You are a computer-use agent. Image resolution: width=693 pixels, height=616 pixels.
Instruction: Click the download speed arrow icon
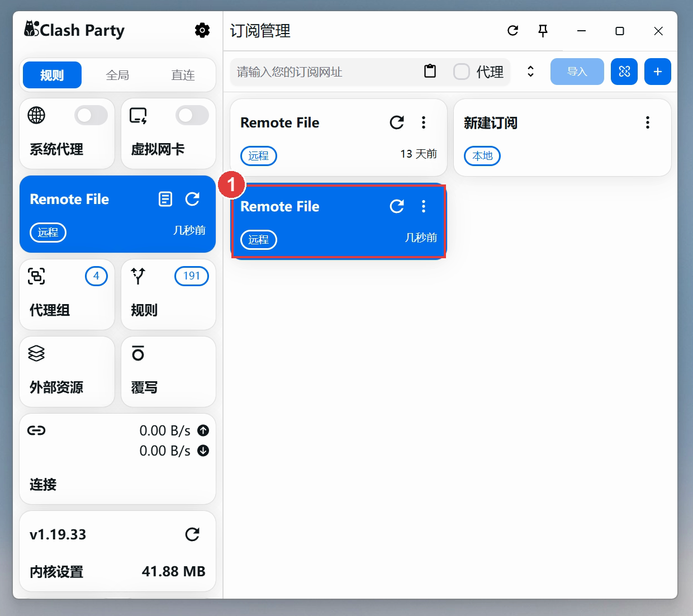point(203,451)
